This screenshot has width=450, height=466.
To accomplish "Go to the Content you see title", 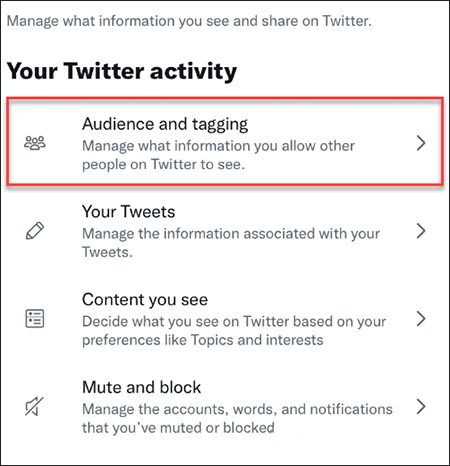I will click(x=145, y=300).
